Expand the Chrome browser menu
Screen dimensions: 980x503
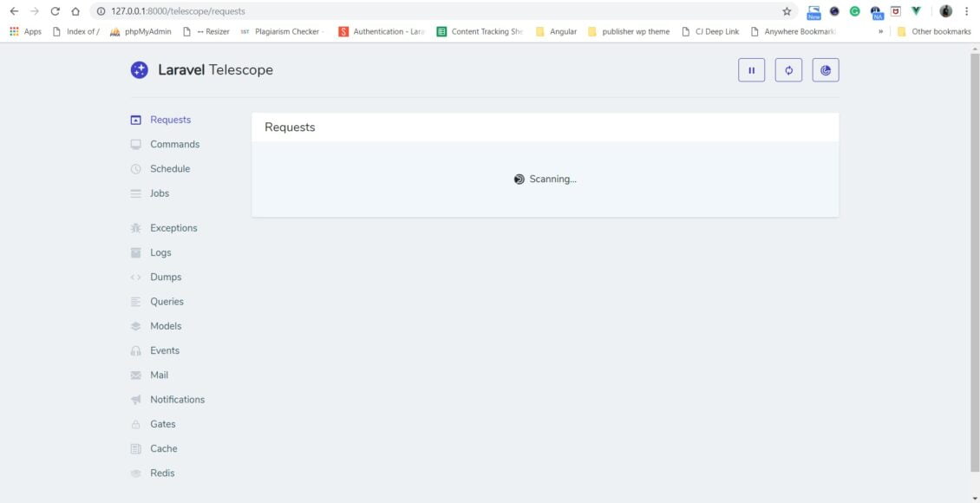coord(966,11)
